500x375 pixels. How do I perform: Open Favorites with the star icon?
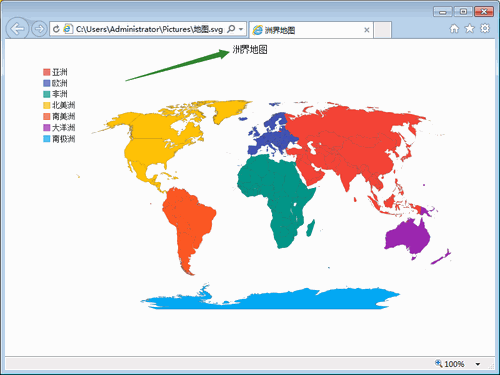point(469,29)
